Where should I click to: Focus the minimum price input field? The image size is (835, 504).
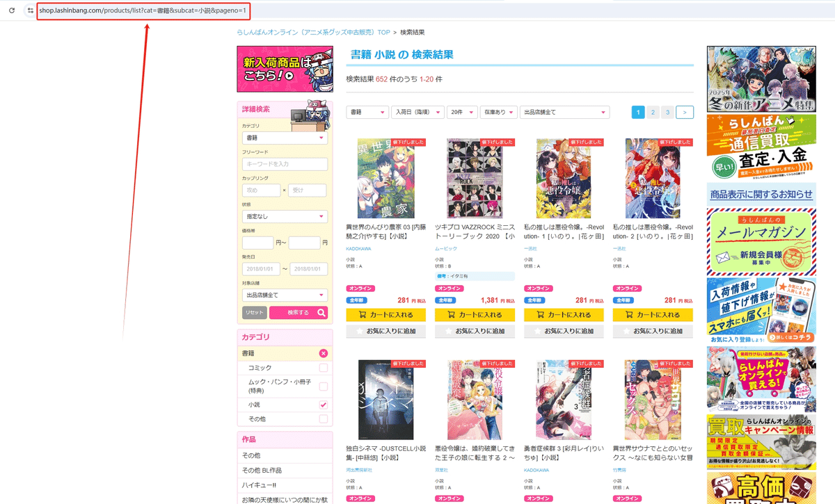pos(257,243)
